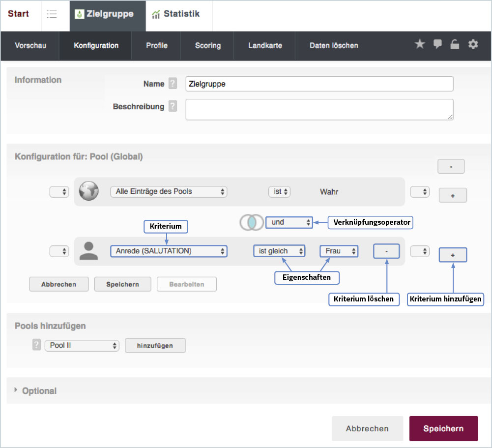Switch to the Statistik tab
Viewport: 492px width, 448px height.
pos(176,14)
